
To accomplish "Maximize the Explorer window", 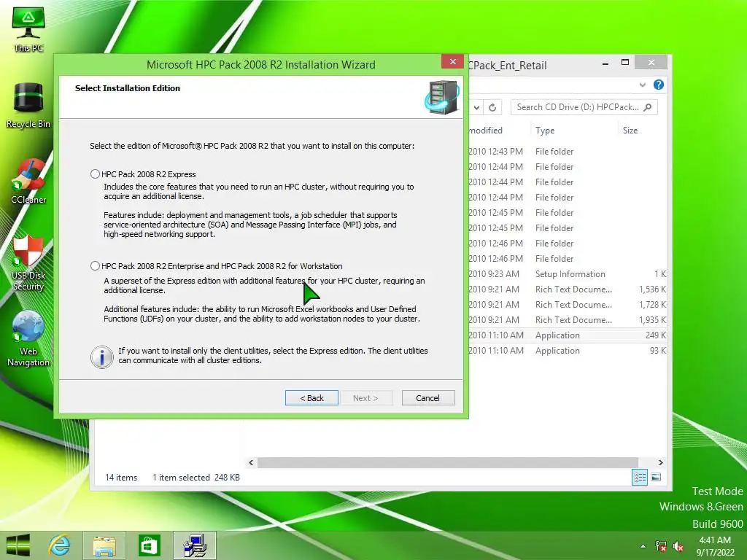I will [625, 63].
